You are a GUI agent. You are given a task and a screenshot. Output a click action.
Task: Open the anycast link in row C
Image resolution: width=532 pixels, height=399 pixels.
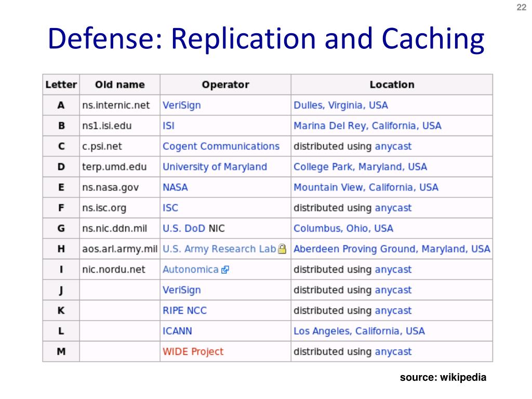tap(393, 147)
